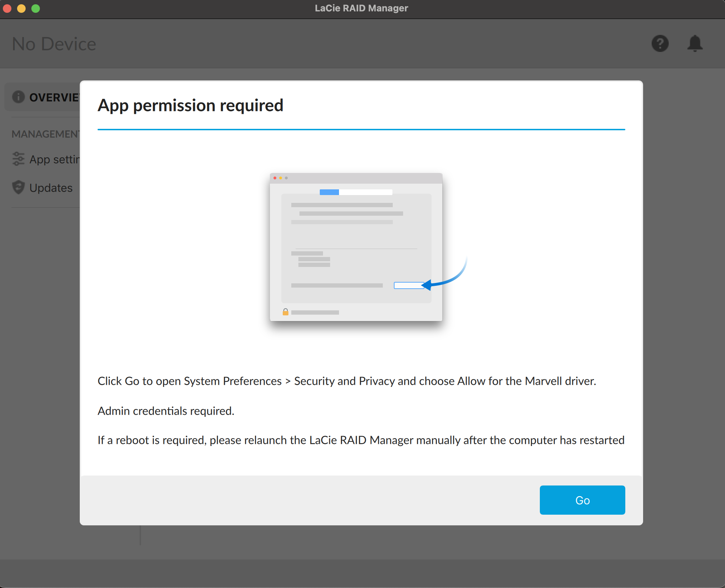
Task: Click the Overview info icon
Action: (x=18, y=97)
